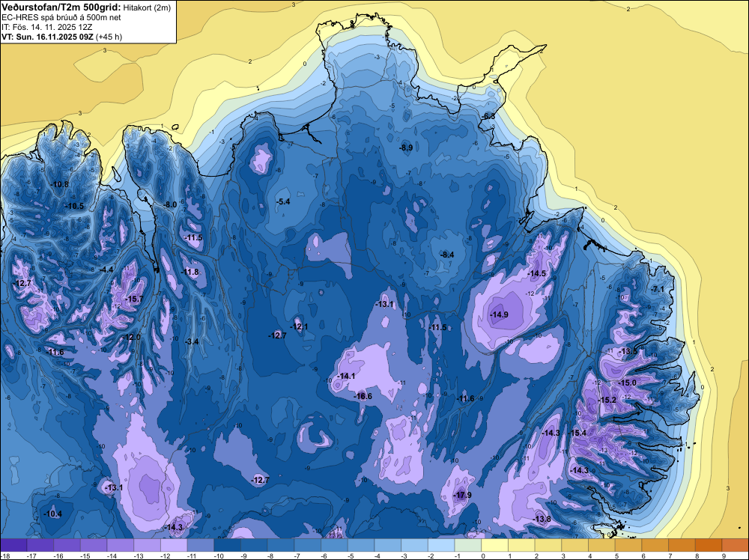
Task: Click the map title 'Veðurstofan/T2m 500grid:'
Action: pyautogui.click(x=61, y=7)
